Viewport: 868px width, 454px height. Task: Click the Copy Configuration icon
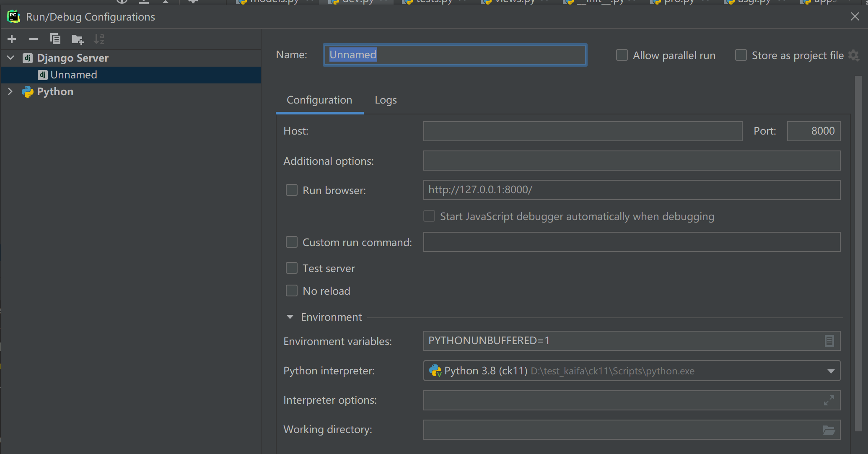coord(55,39)
